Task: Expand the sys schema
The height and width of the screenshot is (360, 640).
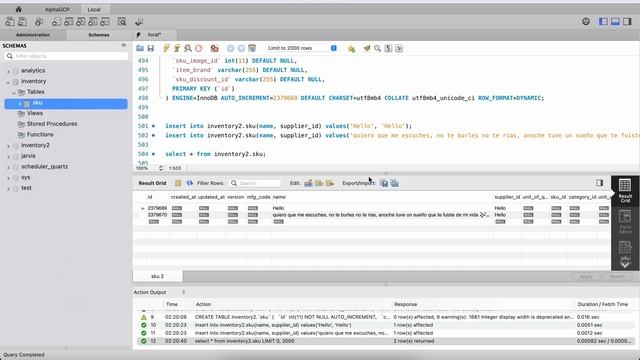Action: 8,178
